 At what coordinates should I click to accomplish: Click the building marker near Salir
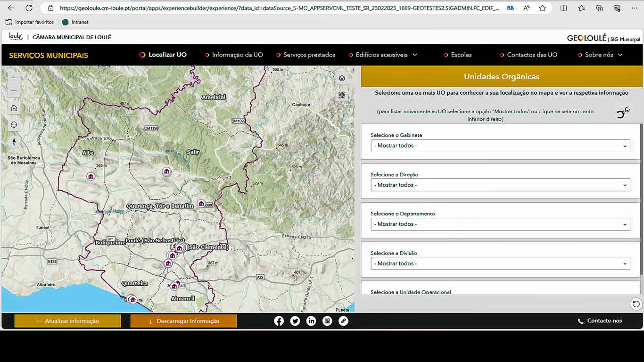166,171
